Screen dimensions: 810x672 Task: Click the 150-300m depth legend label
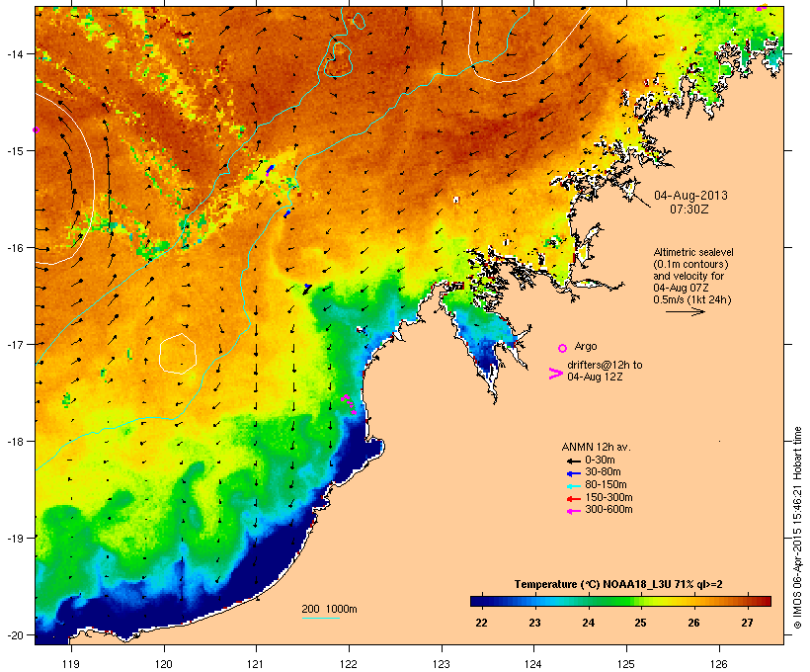click(x=609, y=497)
